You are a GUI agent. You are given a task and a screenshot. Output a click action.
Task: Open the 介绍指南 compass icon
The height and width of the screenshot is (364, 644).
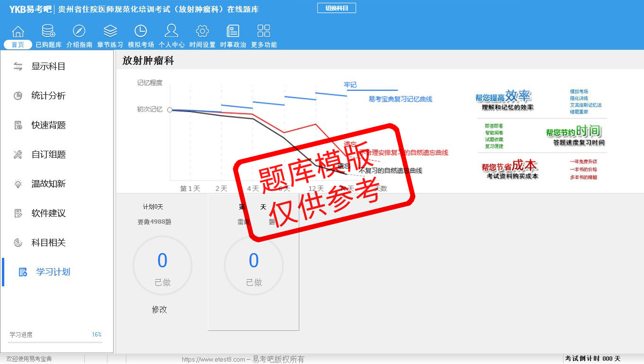coord(79,32)
